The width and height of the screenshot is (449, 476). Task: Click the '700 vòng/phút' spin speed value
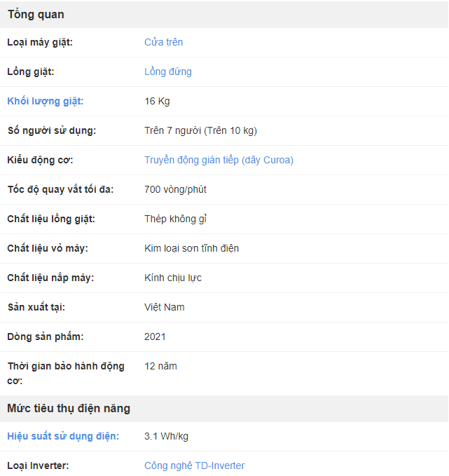pyautogui.click(x=175, y=189)
